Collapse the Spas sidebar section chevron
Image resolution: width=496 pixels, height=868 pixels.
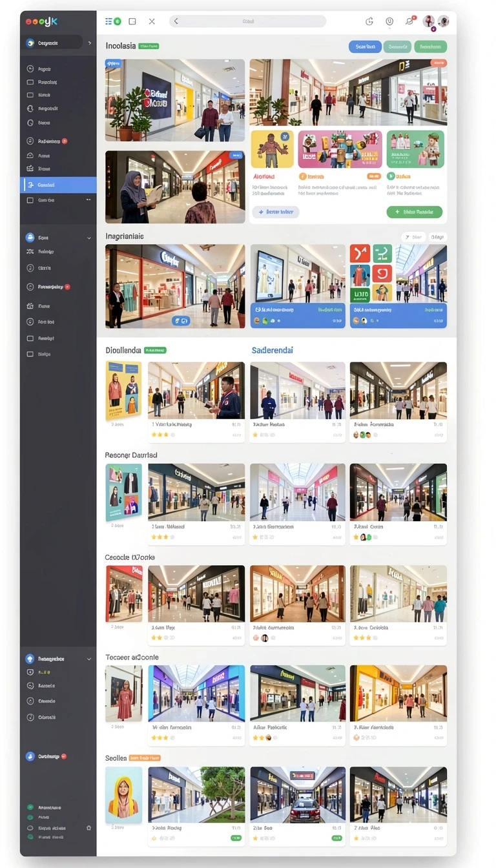[x=89, y=238]
